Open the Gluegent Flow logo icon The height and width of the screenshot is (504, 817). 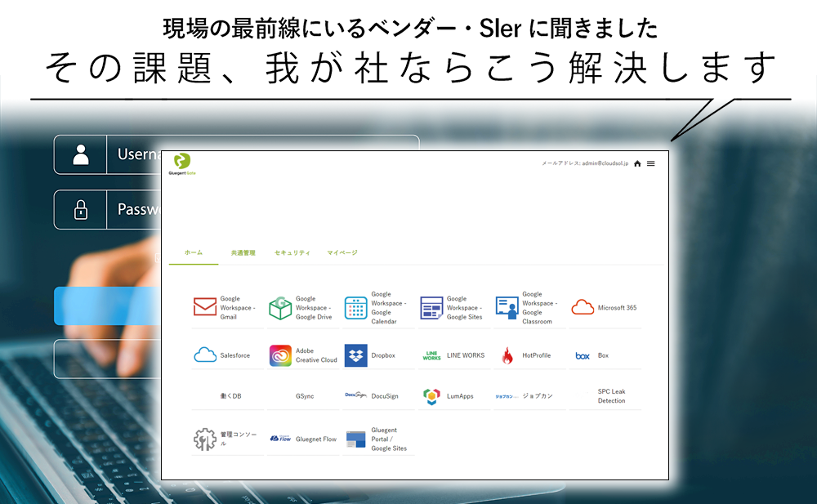(280, 439)
